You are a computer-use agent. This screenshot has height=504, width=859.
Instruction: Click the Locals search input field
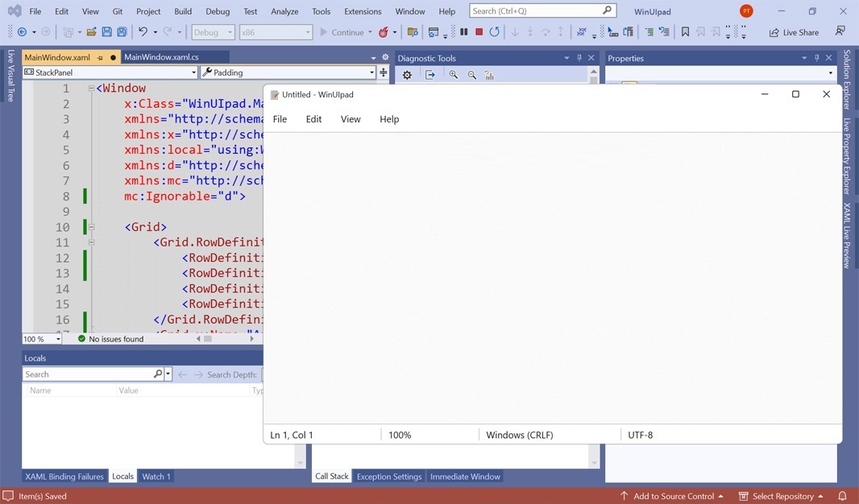[x=89, y=374]
